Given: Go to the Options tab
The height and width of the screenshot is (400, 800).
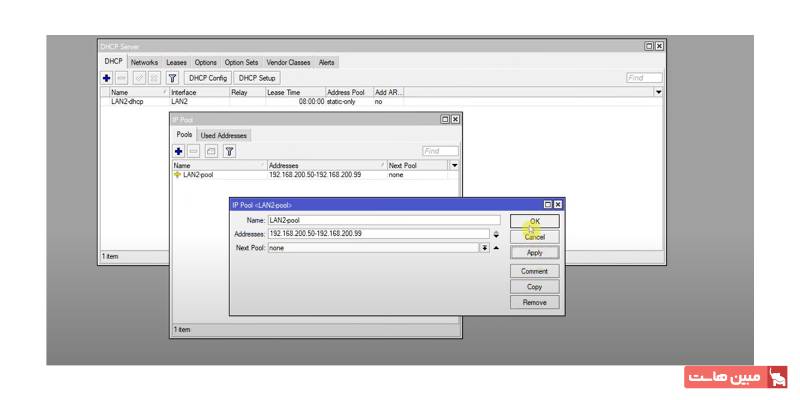Looking at the screenshot, I should [x=206, y=62].
